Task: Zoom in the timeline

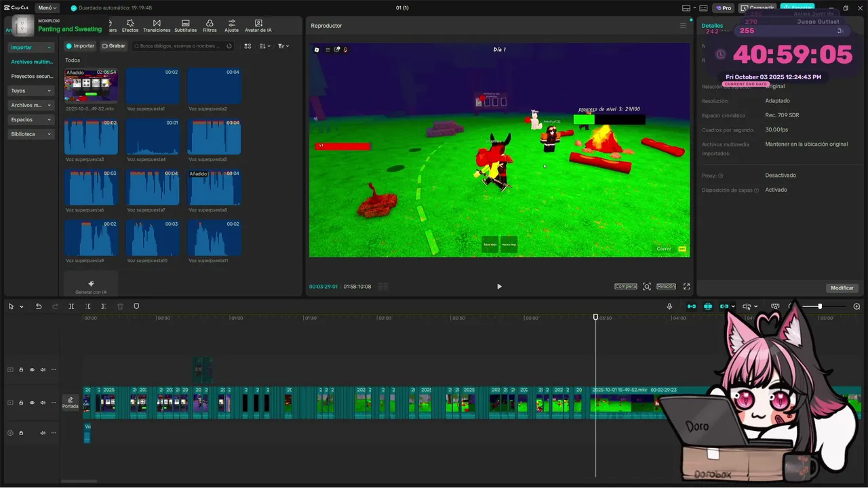Action: click(856, 306)
